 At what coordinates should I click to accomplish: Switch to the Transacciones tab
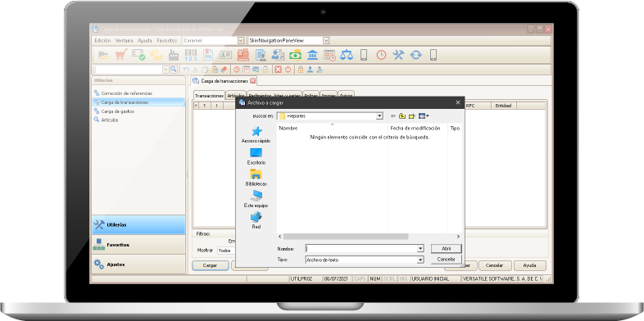coord(209,96)
